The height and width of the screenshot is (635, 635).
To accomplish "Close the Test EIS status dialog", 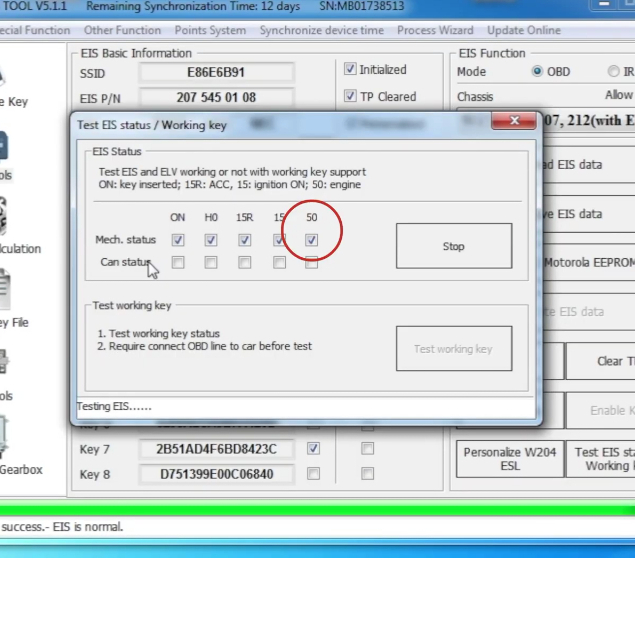I will [515, 121].
